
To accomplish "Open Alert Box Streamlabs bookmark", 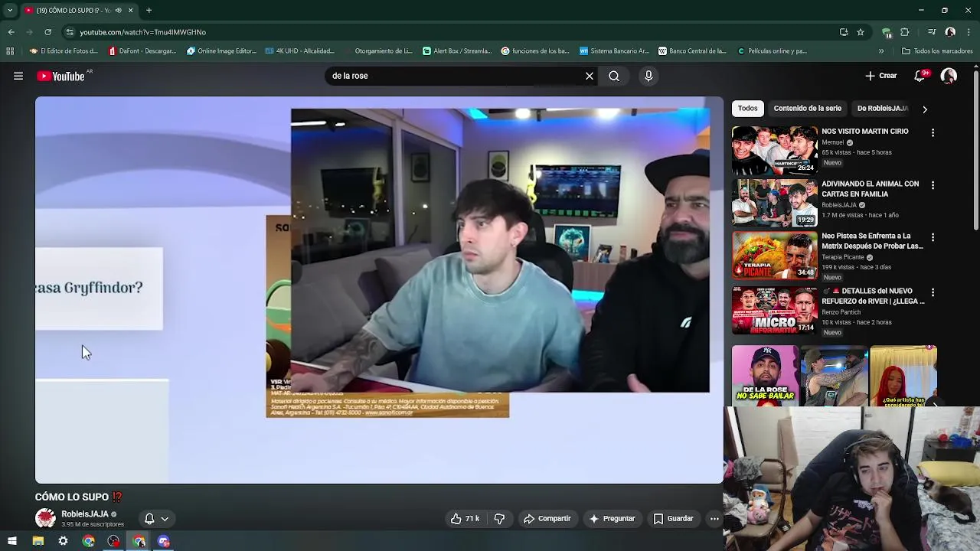I will (x=457, y=51).
